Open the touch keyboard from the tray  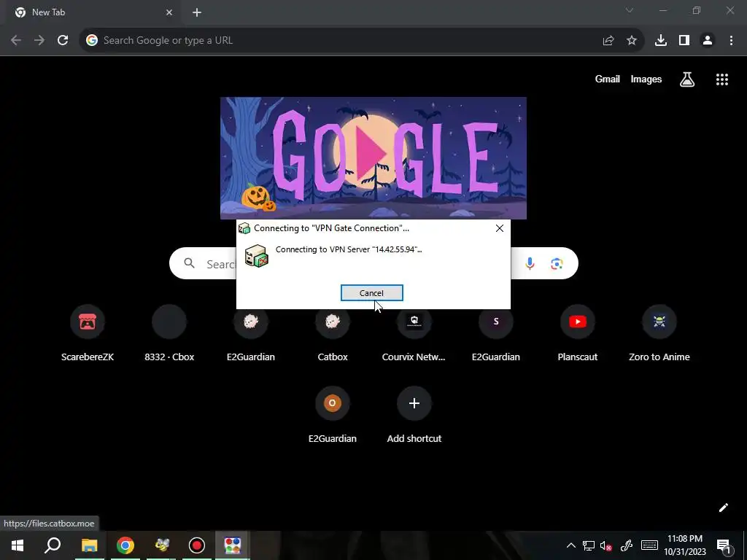649,545
